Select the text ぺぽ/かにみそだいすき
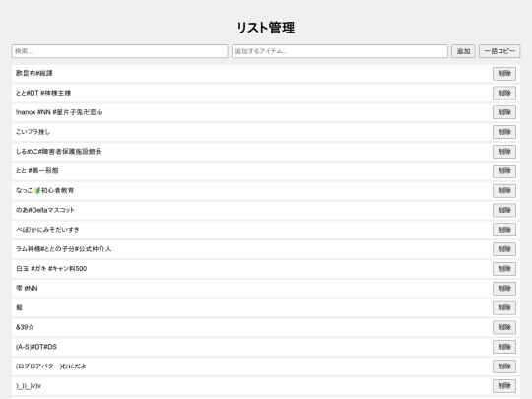The height and width of the screenshot is (399, 532). coord(47,230)
